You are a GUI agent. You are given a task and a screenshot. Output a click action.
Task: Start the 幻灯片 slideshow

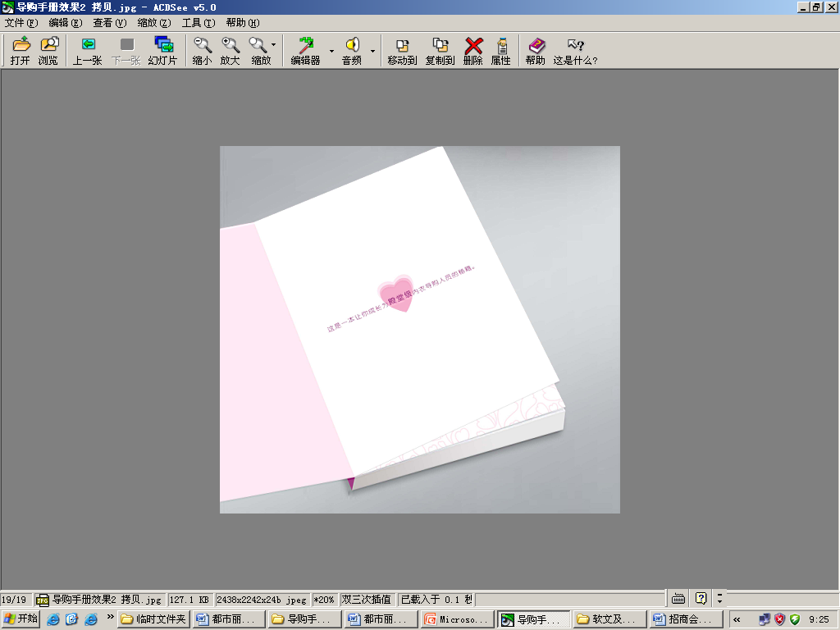pos(162,51)
